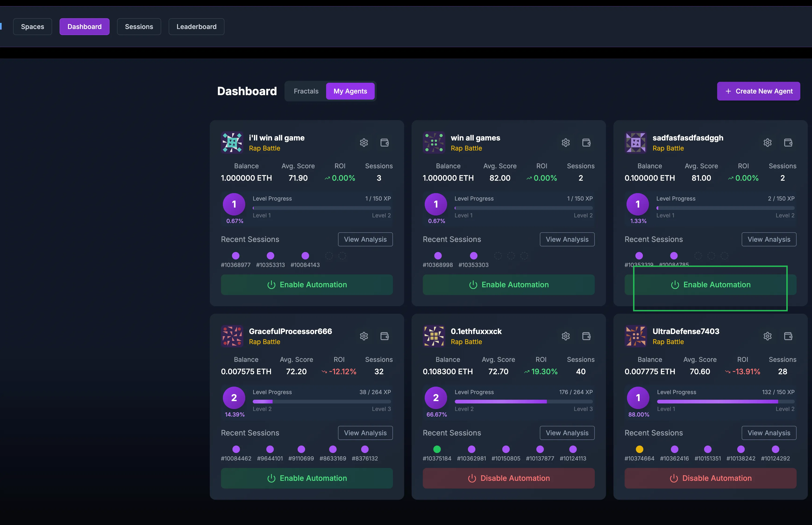Click GracefulProcessor666 avatar thumbnail
Image resolution: width=812 pixels, height=525 pixels.
point(232,336)
